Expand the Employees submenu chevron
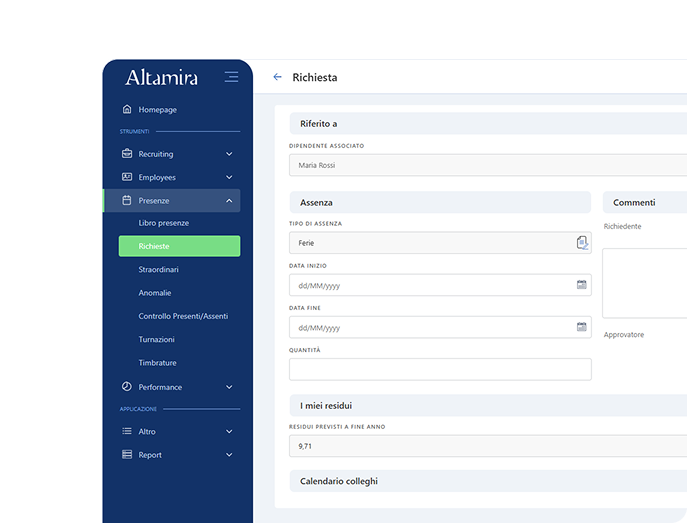This screenshot has width=687, height=523. pyautogui.click(x=229, y=177)
